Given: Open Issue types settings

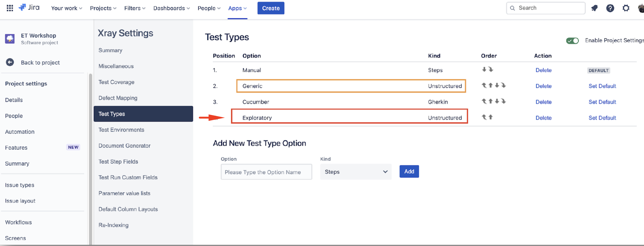Looking at the screenshot, I should [x=20, y=185].
